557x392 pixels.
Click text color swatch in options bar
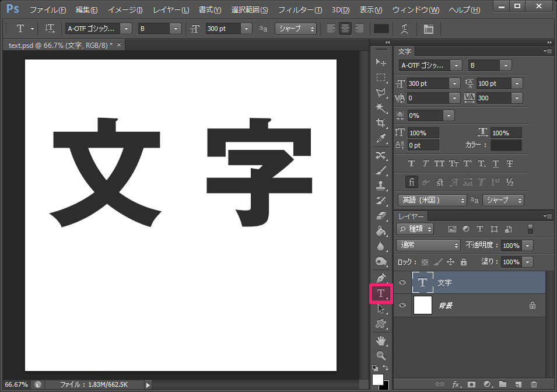(x=381, y=29)
